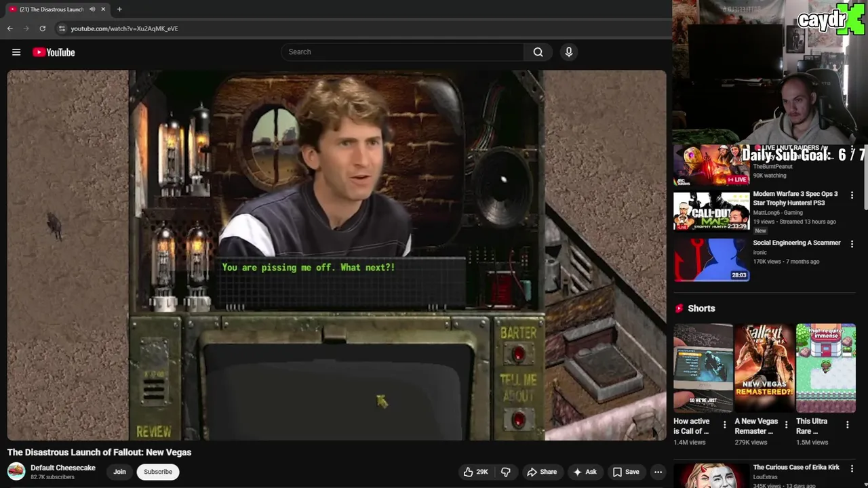This screenshot has height=488, width=868.
Task: Open more actions ellipsis below the video
Action: click(658, 472)
